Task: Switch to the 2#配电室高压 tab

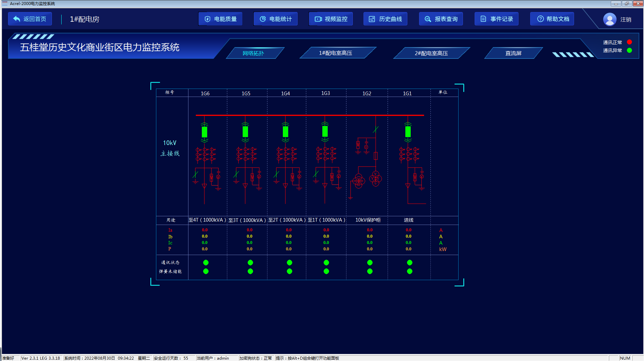Action: coord(431,53)
